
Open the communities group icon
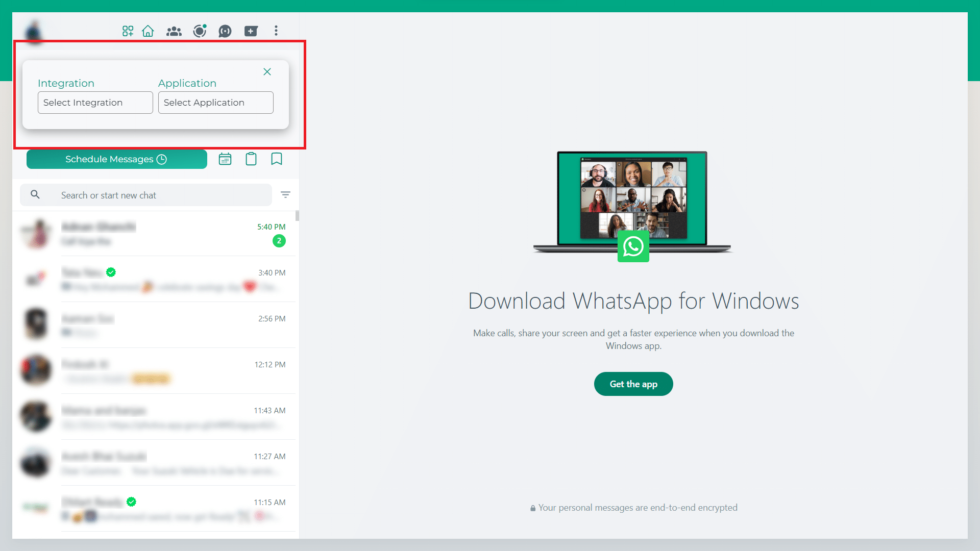coord(174,31)
